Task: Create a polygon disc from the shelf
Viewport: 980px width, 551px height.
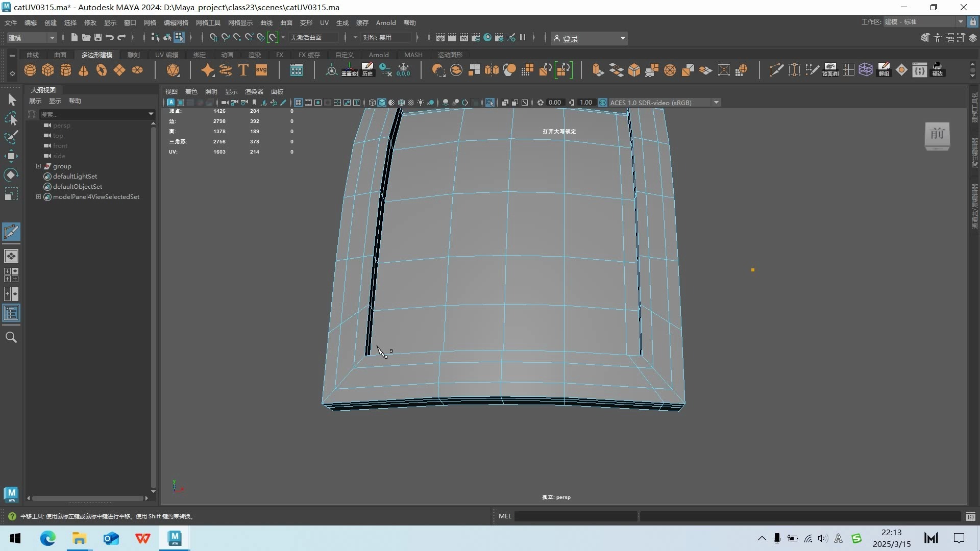Action: click(x=137, y=70)
